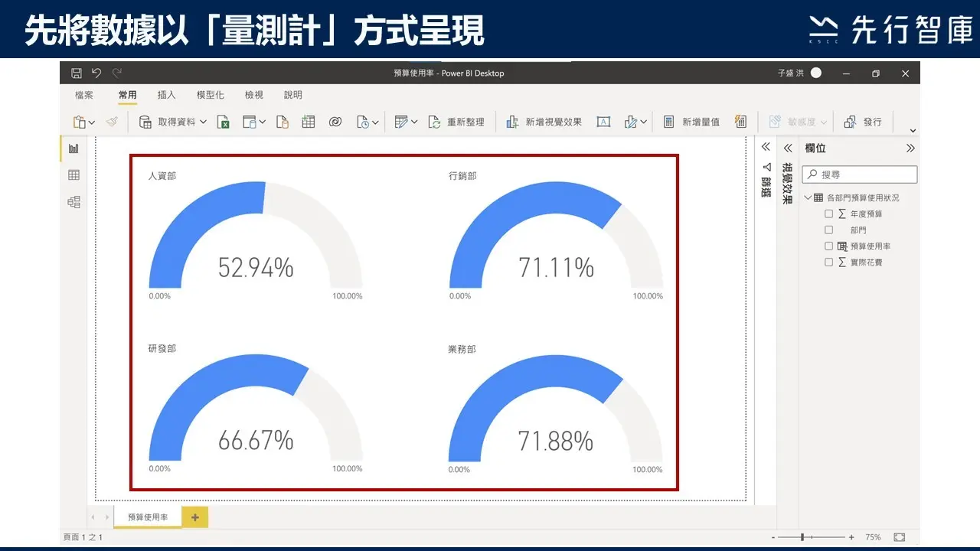This screenshot has width=980, height=551.
Task: Check the 預算使用率 field checkbox
Action: point(828,246)
